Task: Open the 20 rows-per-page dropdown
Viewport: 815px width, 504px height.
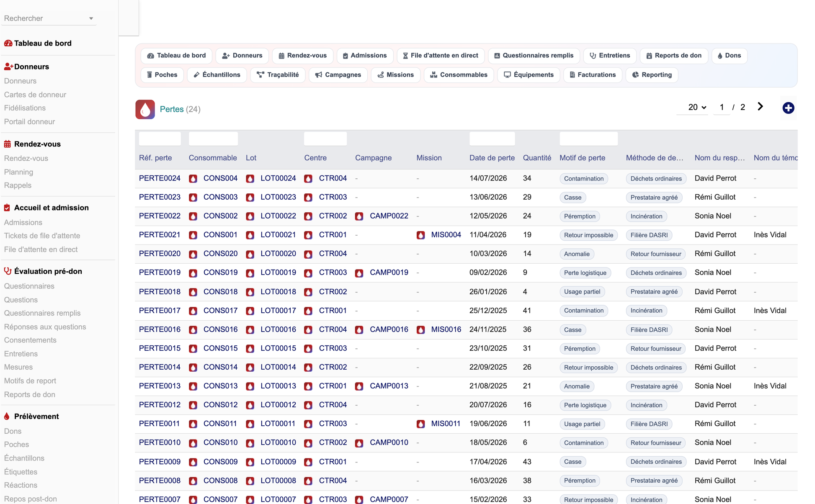Action: 697,107
